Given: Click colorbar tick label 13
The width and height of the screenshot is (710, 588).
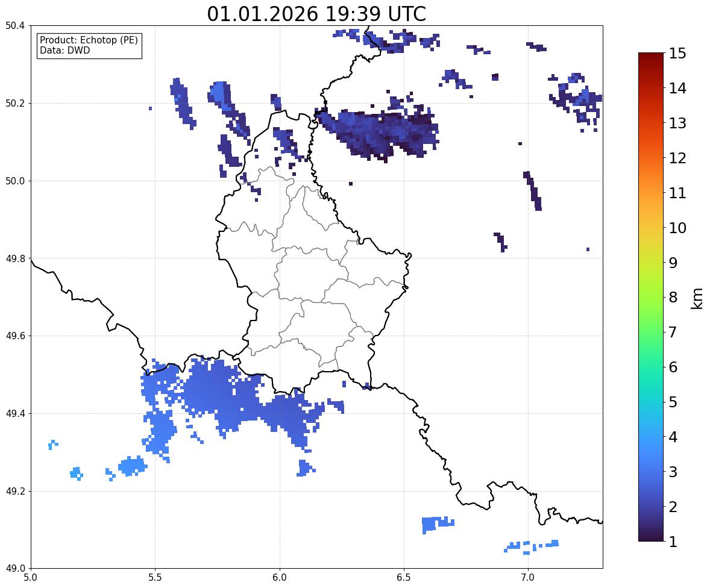Looking at the screenshot, I should [677, 123].
